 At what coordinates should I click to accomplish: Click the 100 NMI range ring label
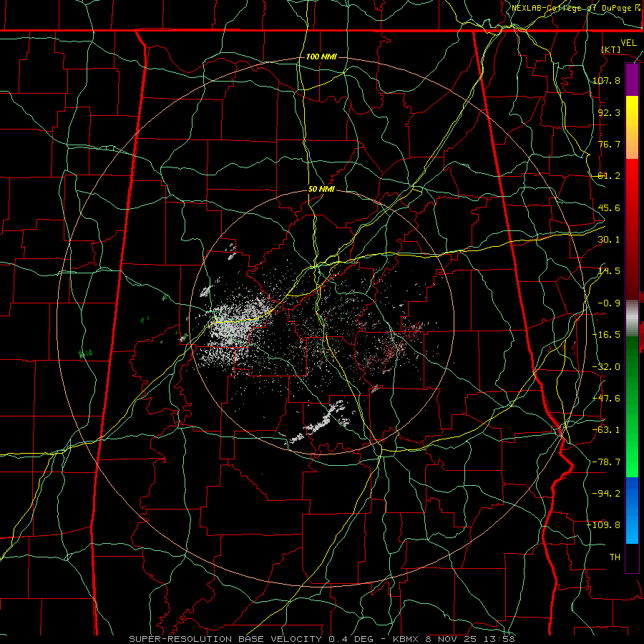321,57
